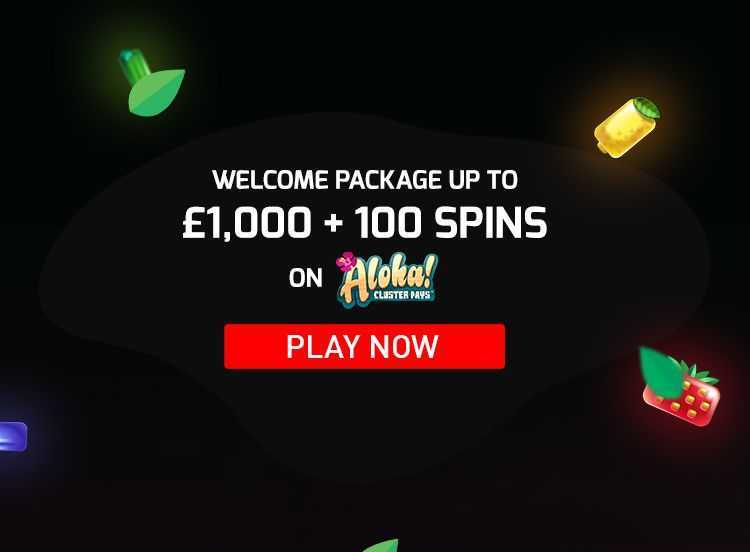Image resolution: width=750 pixels, height=552 pixels.
Task: Click the plus sign between £1,000 and 100
Action: pyautogui.click(x=333, y=223)
